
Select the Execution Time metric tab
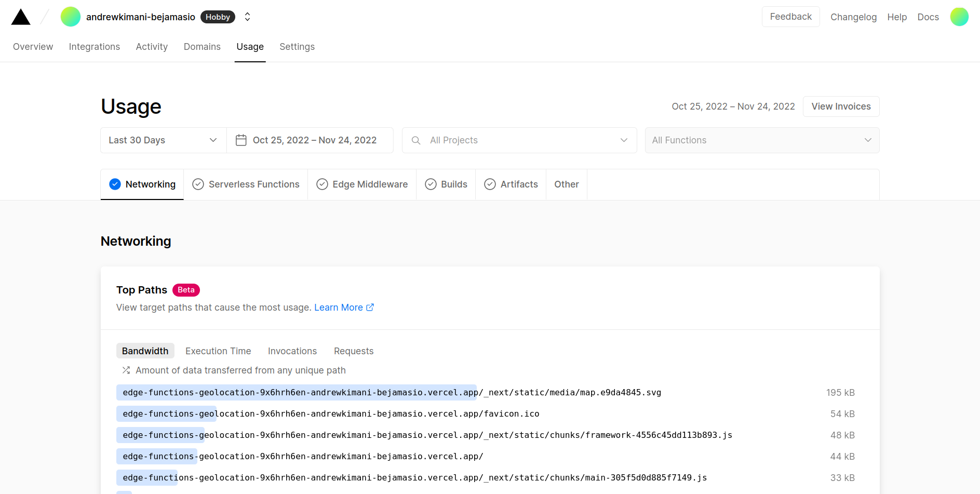(218, 351)
